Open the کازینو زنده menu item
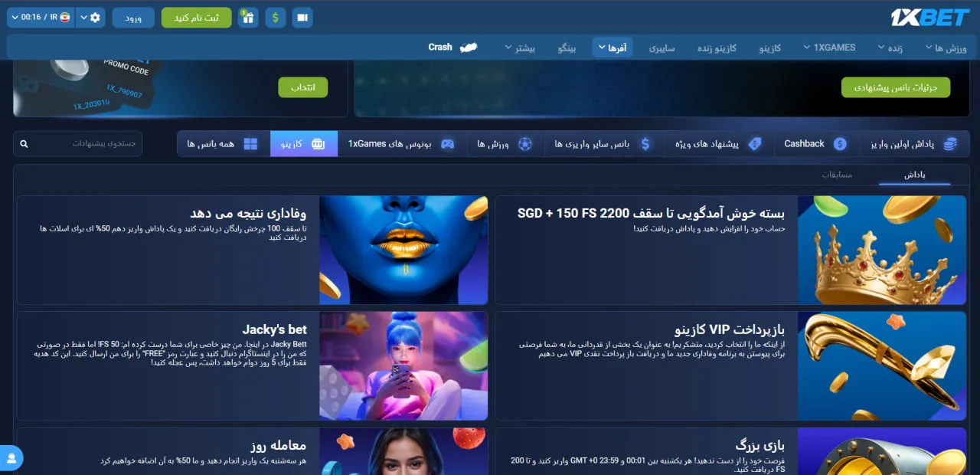The height and width of the screenshot is (475, 980). click(x=717, y=48)
